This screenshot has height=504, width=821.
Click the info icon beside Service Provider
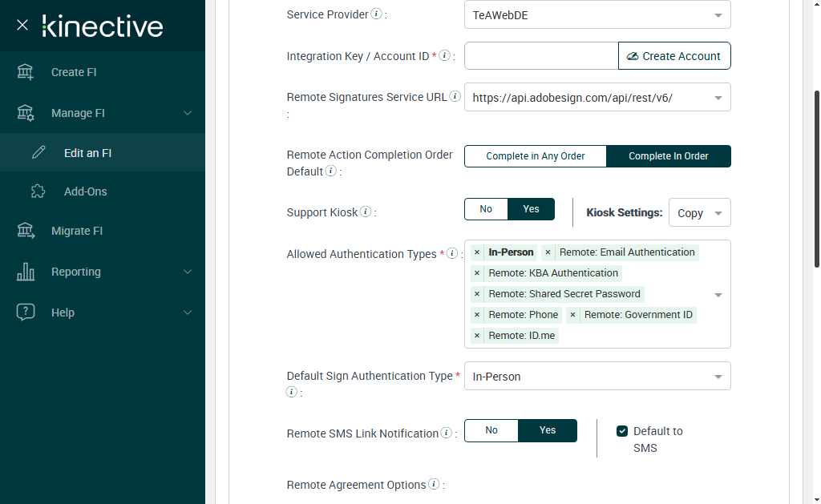pyautogui.click(x=377, y=14)
